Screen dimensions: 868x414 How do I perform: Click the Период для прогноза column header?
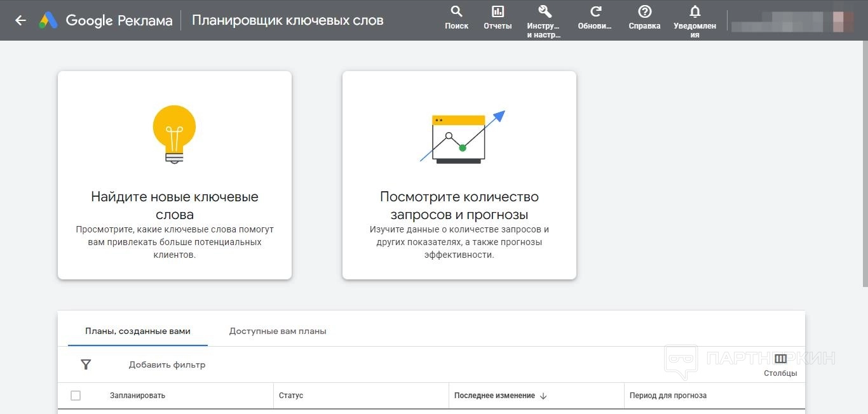click(668, 396)
